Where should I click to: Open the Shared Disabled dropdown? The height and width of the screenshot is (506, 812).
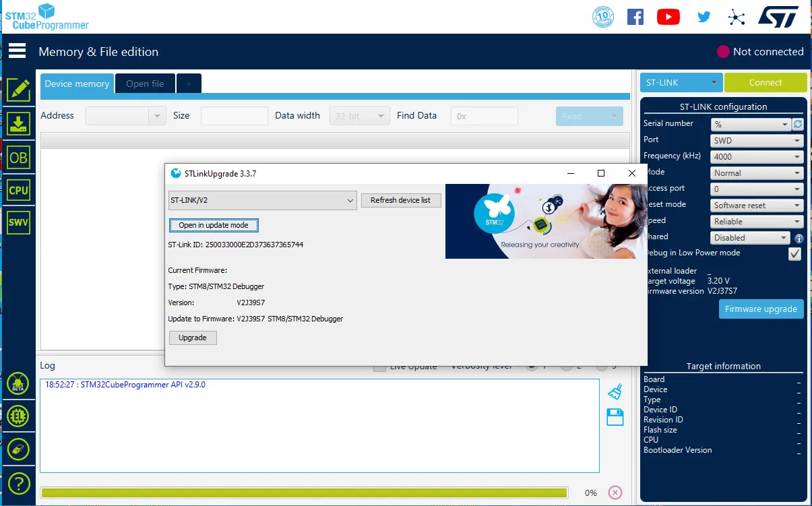click(x=751, y=238)
